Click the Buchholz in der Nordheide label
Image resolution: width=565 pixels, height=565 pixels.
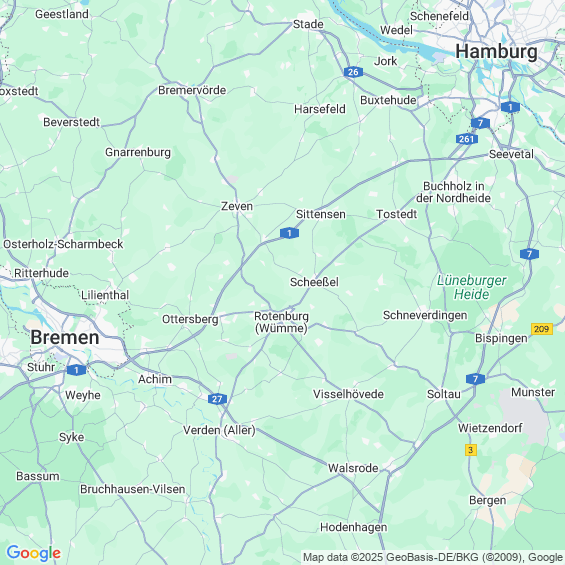[x=453, y=192]
